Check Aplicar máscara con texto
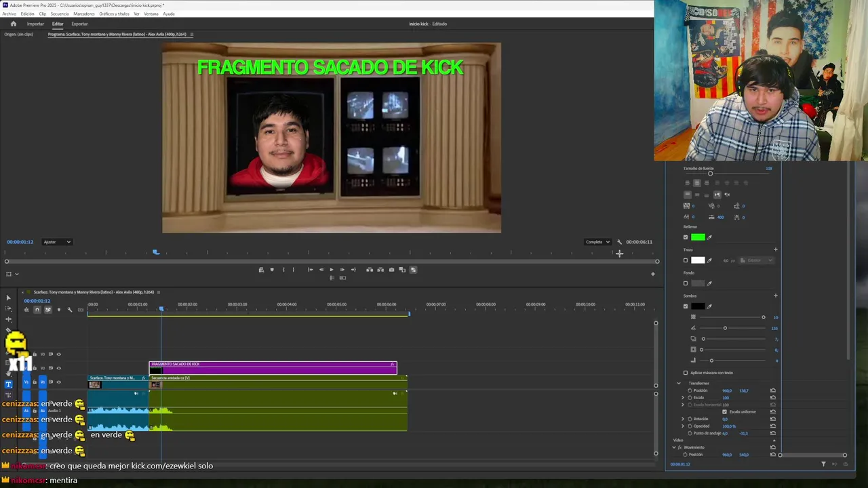Image resolution: width=868 pixels, height=488 pixels. point(686,373)
